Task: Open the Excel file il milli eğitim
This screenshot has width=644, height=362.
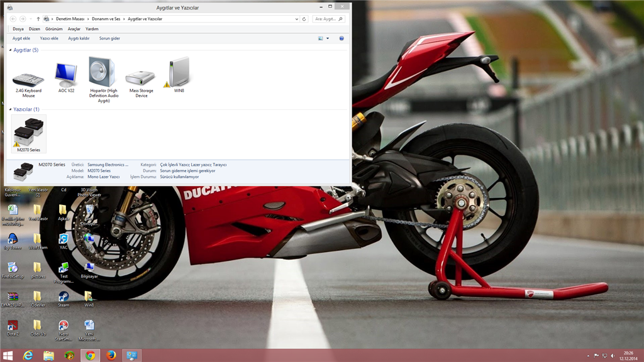Action: tap(13, 216)
